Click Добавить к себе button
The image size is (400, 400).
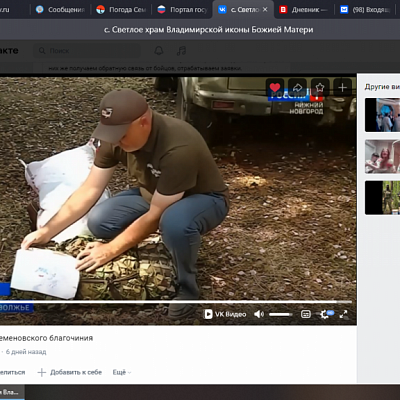[69, 372]
